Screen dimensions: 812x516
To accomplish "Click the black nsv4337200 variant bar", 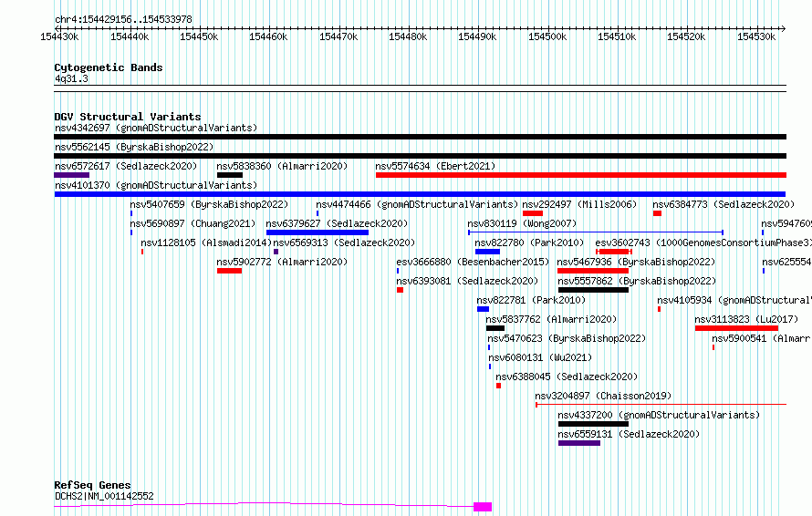I will coord(593,425).
